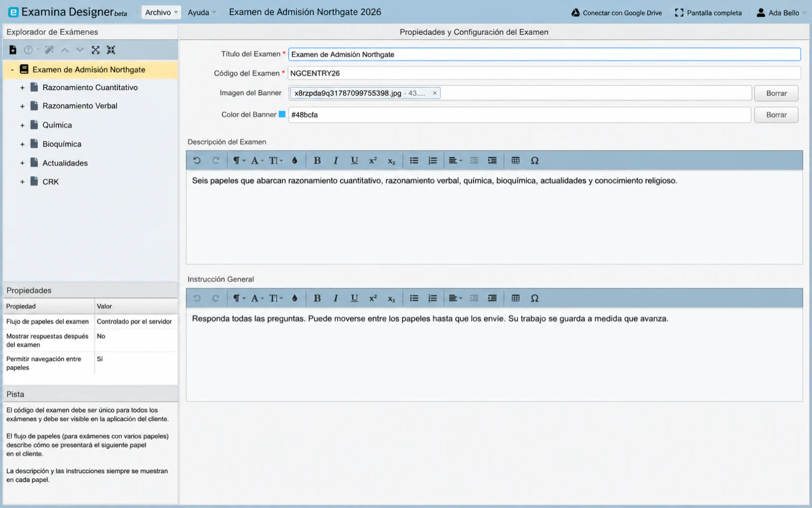Click Borrar next to Color del Banner

click(776, 115)
